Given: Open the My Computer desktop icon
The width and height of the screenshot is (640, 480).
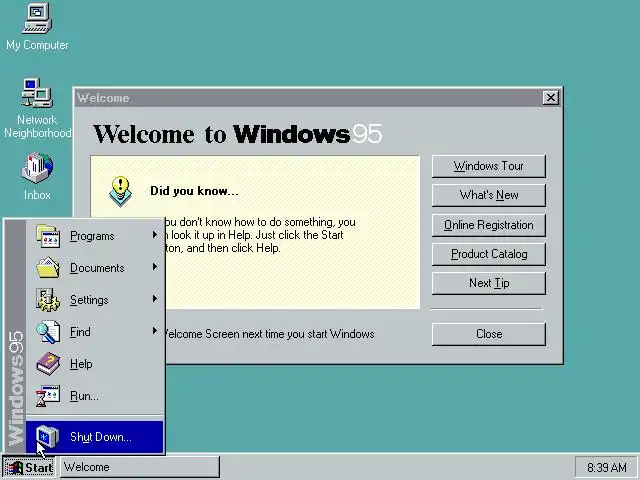Looking at the screenshot, I should (37, 27).
